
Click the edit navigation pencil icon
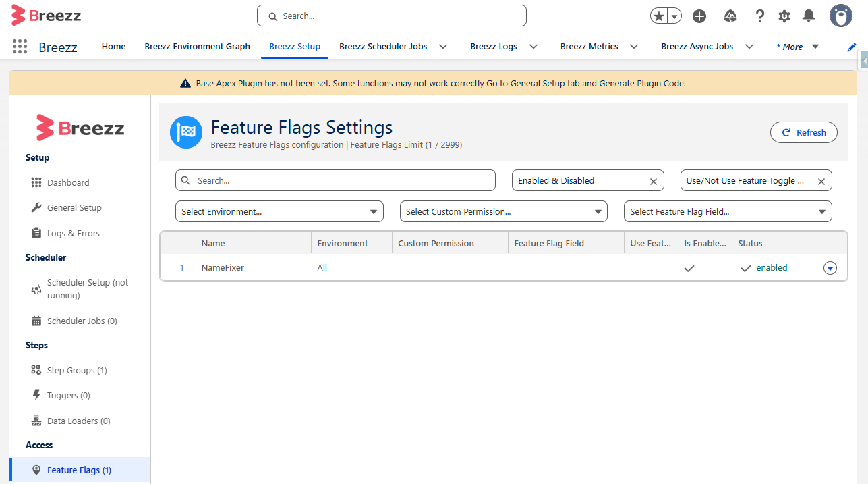852,47
